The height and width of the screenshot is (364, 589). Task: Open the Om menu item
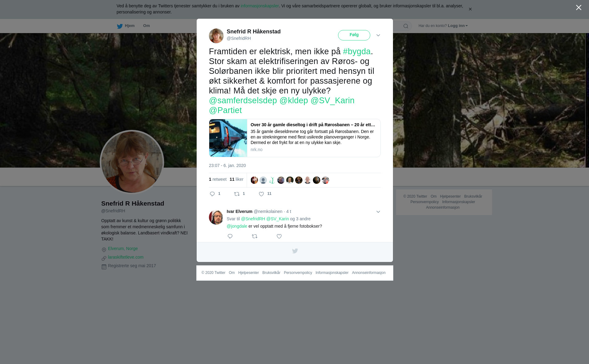click(146, 26)
